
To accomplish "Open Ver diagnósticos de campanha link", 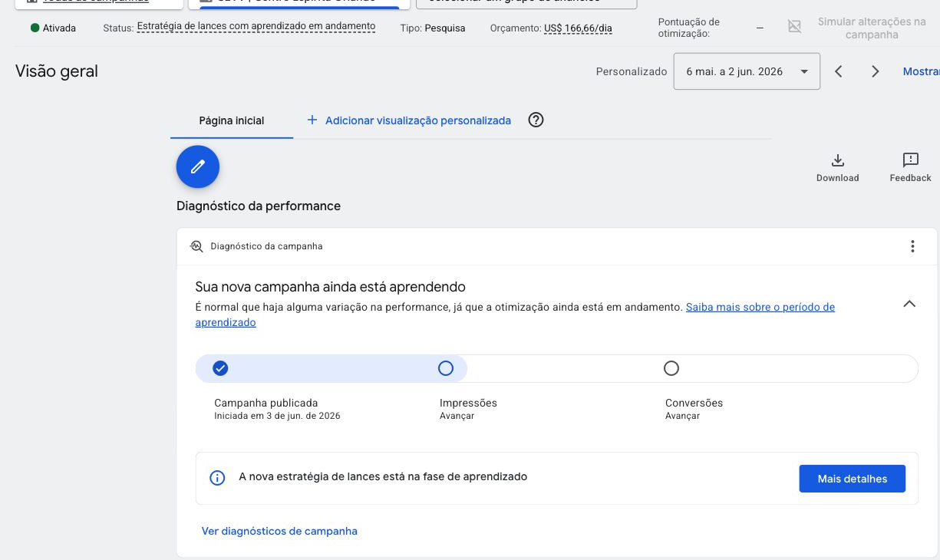I will [279, 531].
